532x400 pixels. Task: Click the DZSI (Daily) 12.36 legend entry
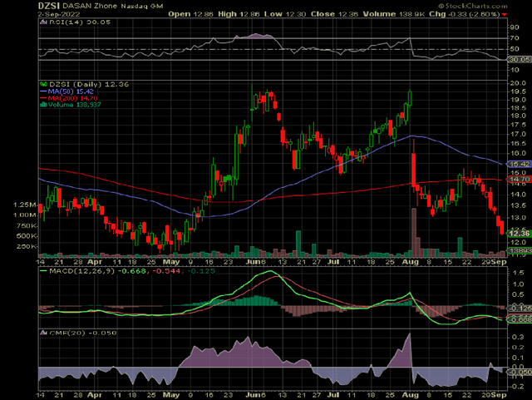tap(89, 84)
